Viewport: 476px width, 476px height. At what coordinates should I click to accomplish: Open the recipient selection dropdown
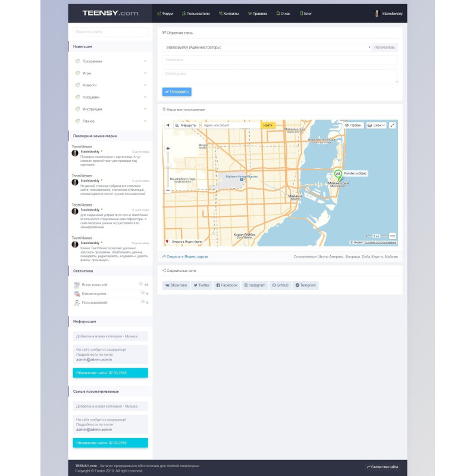click(x=267, y=47)
